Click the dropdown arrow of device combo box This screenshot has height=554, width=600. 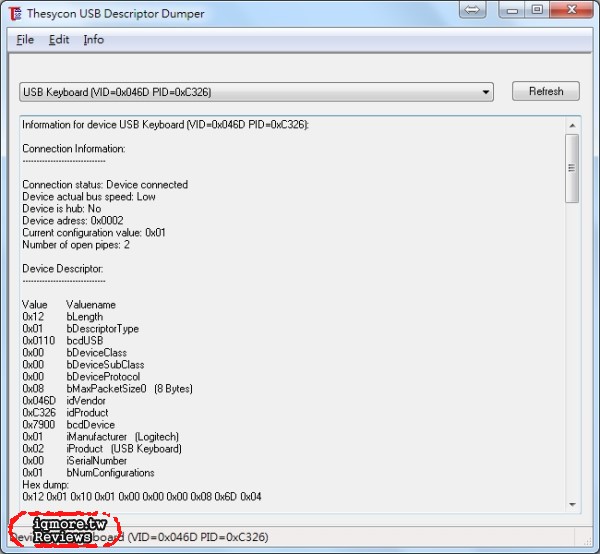coord(486,92)
